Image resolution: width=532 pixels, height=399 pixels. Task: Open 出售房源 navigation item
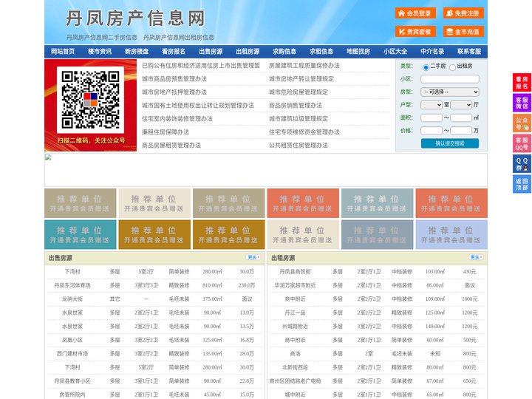[211, 52]
